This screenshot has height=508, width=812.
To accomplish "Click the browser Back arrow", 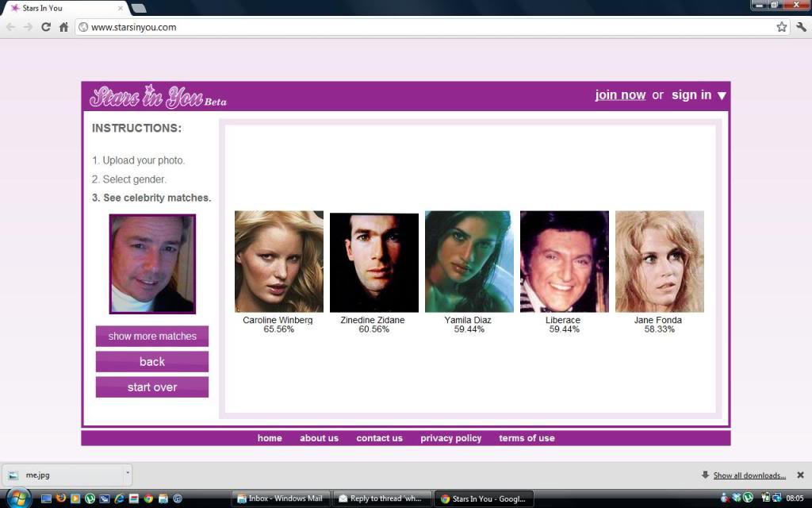I will tap(10, 27).
